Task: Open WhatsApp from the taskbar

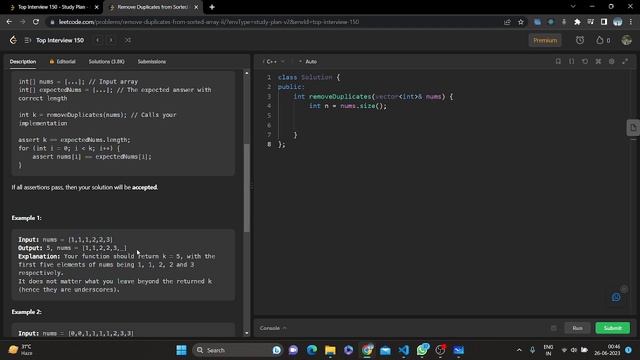Action: tap(422, 350)
